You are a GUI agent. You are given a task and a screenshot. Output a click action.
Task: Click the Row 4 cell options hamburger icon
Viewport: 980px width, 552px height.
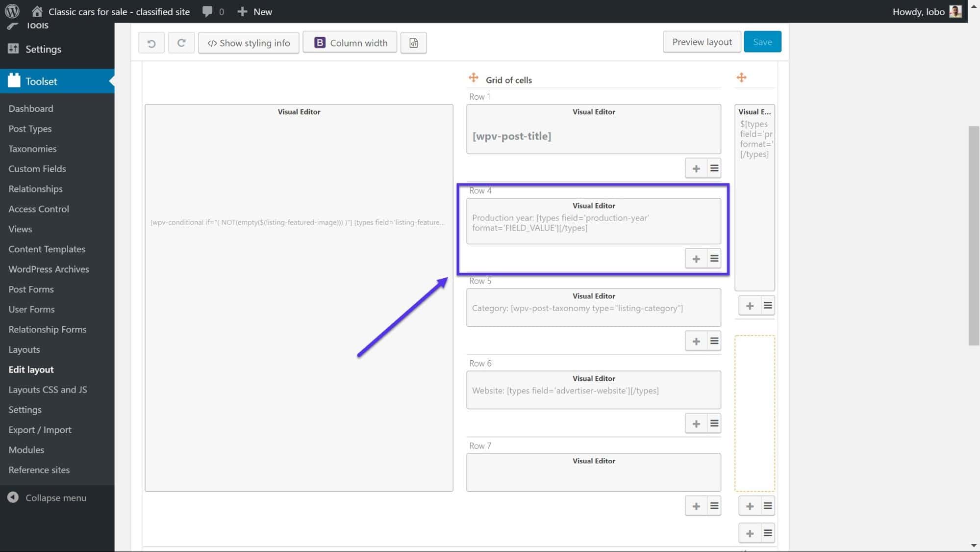[714, 258]
